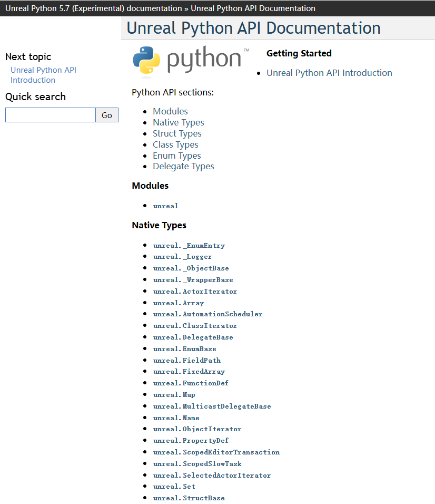Open unreal.ClassIterator reference
435x504 pixels.
coord(195,326)
